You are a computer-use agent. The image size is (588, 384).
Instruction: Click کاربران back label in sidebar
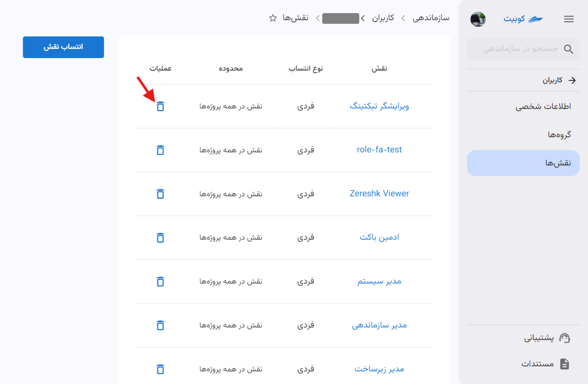pyautogui.click(x=552, y=80)
